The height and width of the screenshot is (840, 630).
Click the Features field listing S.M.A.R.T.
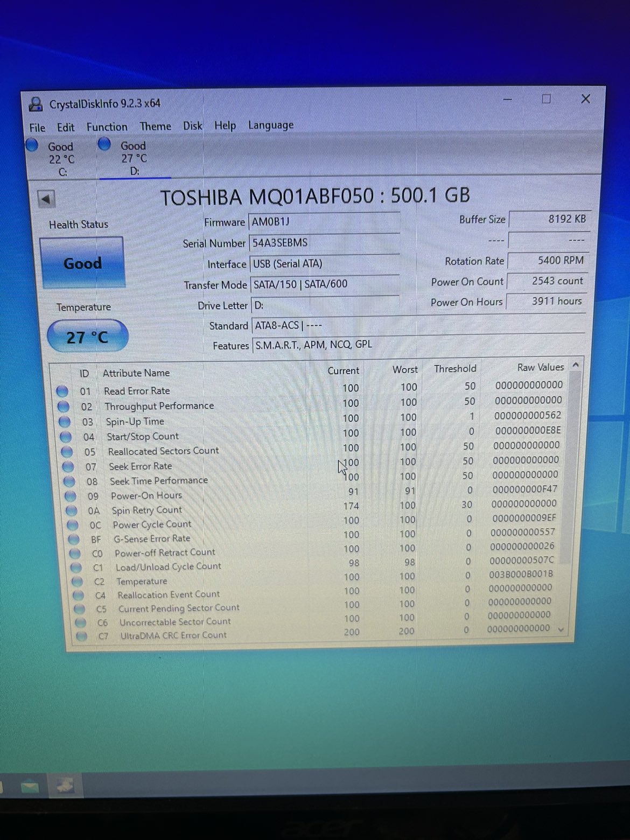418,345
